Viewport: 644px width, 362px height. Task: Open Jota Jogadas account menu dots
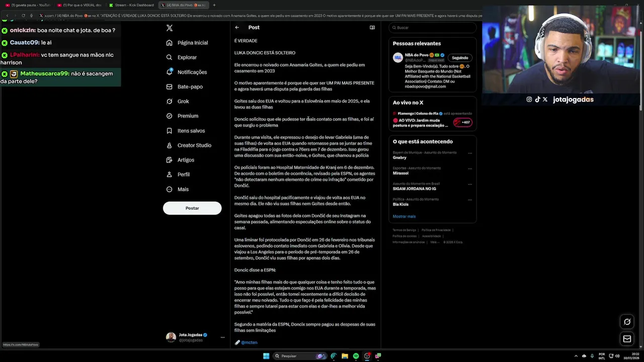pyautogui.click(x=222, y=337)
